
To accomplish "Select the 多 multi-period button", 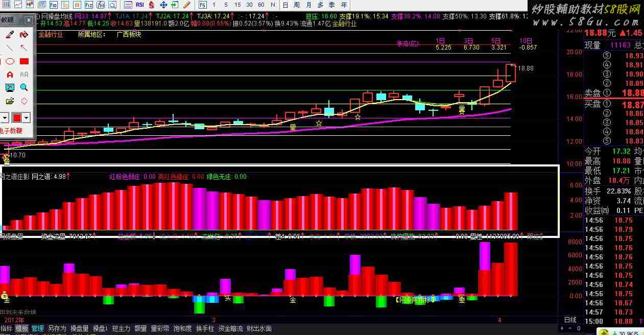I will tap(320, 5).
